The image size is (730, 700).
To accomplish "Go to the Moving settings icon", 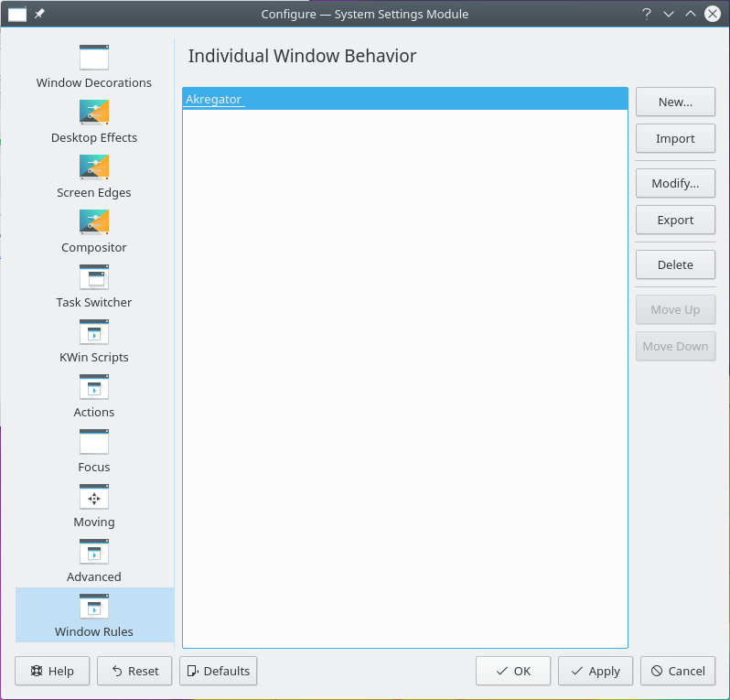I will pos(94,497).
